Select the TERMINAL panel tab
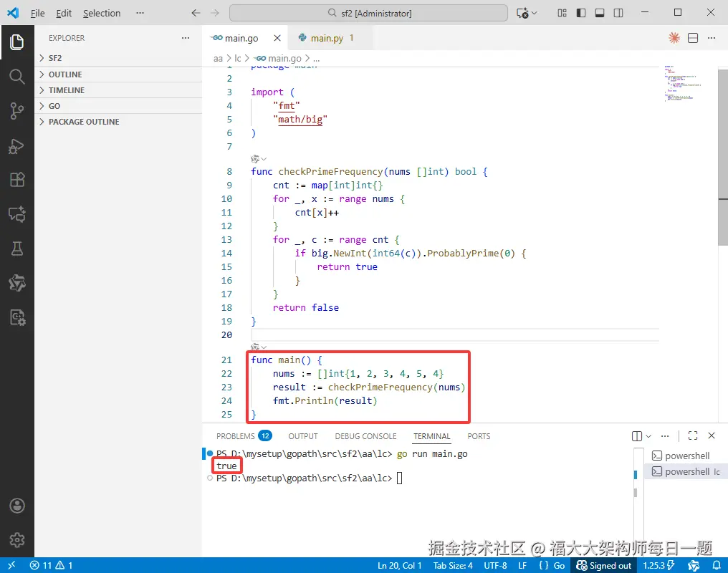728x573 pixels. [432, 436]
